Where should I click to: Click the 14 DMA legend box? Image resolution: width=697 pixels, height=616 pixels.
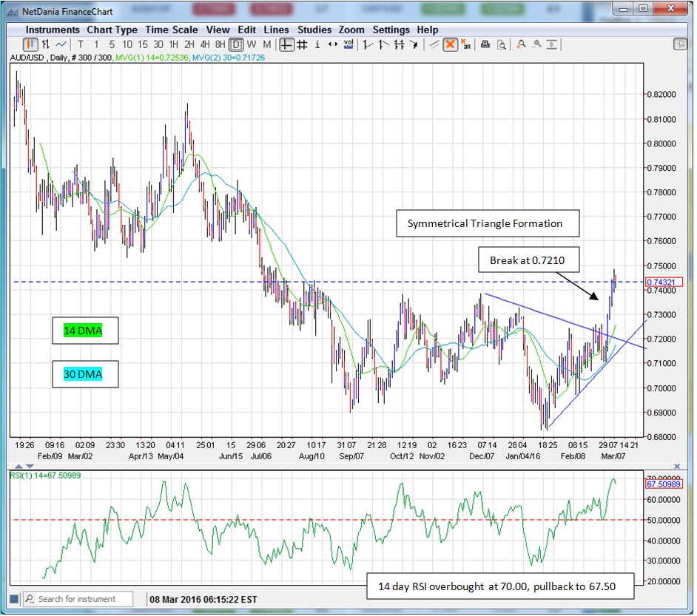[x=85, y=331]
